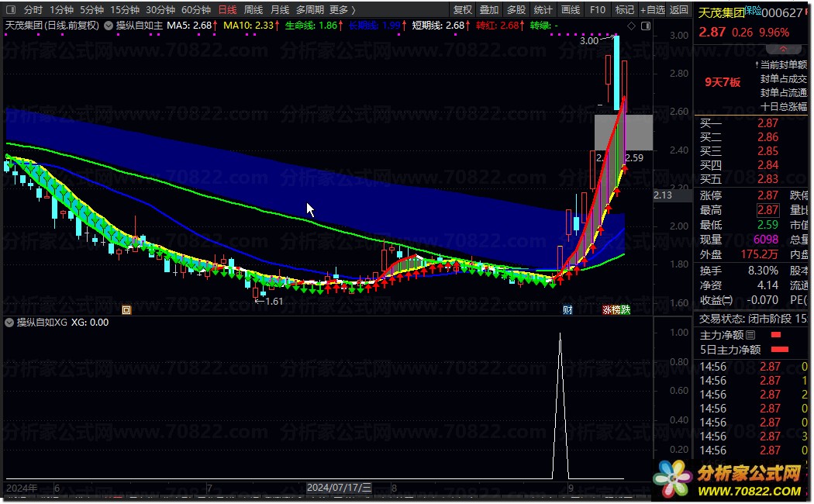This screenshot has height=504, width=814.
Task: Click the 5日主力净额 red bar
Action: pos(780,350)
